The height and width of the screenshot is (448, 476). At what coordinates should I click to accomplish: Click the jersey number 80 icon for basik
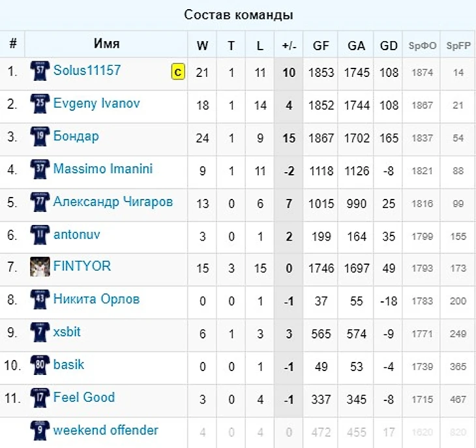coord(40,365)
